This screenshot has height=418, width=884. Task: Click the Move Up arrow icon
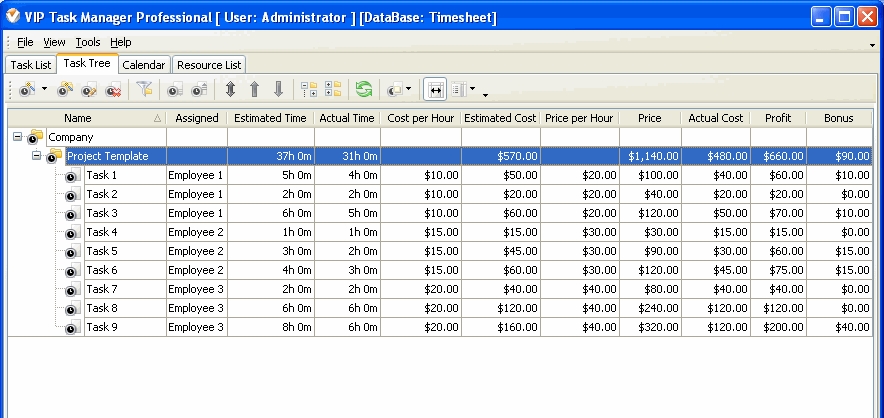tap(254, 90)
